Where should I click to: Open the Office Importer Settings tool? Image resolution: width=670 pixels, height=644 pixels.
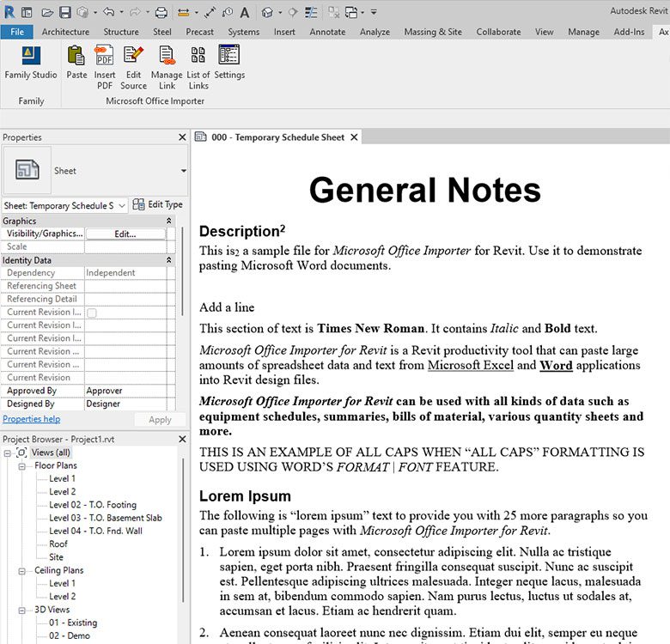tap(229, 63)
